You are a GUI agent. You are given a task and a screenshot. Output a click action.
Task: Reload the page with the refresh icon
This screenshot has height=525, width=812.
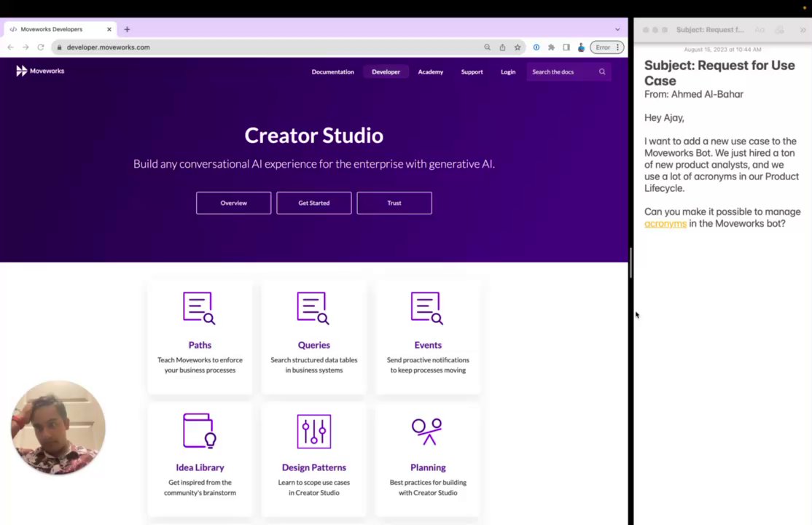[40, 47]
